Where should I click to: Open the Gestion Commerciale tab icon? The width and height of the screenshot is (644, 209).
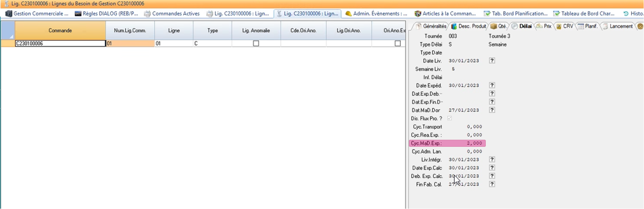pyautogui.click(x=9, y=14)
